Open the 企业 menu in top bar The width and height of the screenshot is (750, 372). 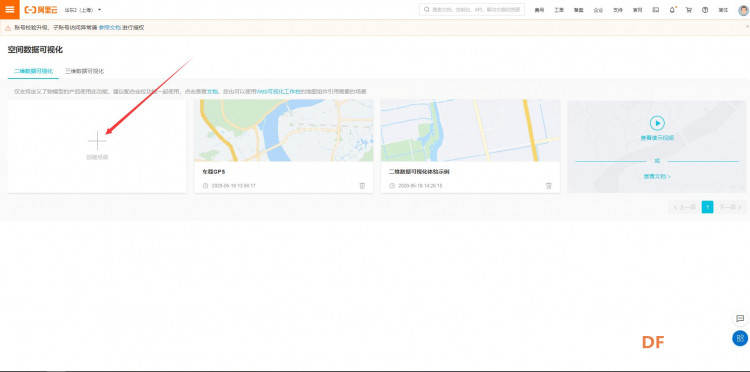click(x=598, y=10)
